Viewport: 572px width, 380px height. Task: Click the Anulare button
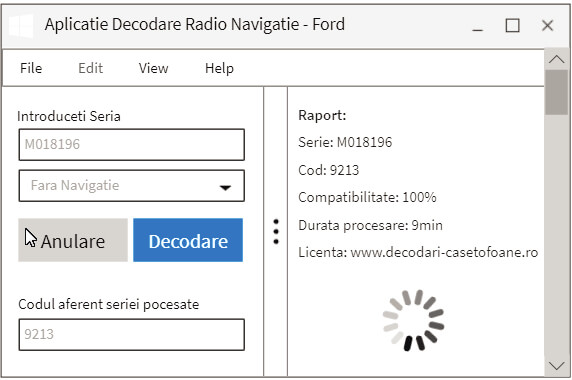click(x=73, y=240)
